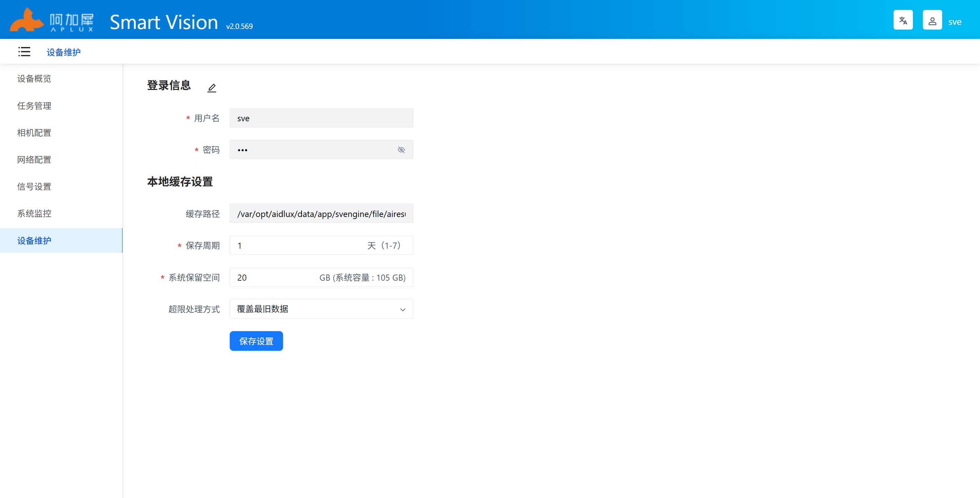Click the 系统保留空间 input field
The width and height of the screenshot is (980, 498).
pyautogui.click(x=274, y=278)
